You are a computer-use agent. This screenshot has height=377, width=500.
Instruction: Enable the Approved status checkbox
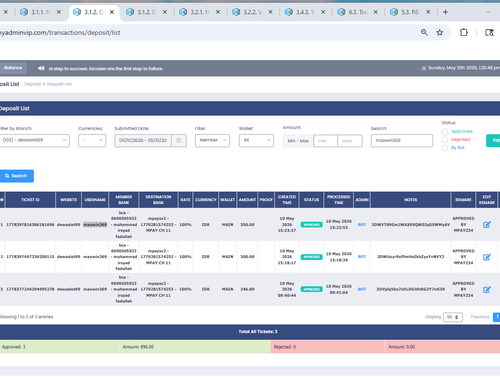pyautogui.click(x=444, y=131)
